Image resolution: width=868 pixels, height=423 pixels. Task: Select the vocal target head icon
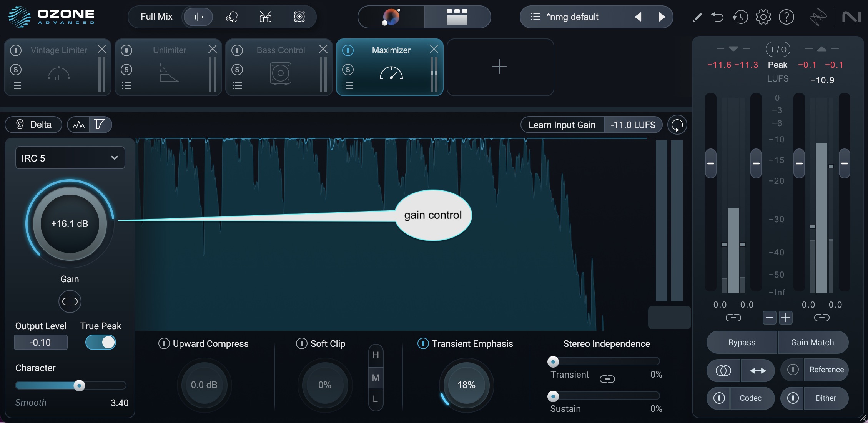pyautogui.click(x=232, y=17)
